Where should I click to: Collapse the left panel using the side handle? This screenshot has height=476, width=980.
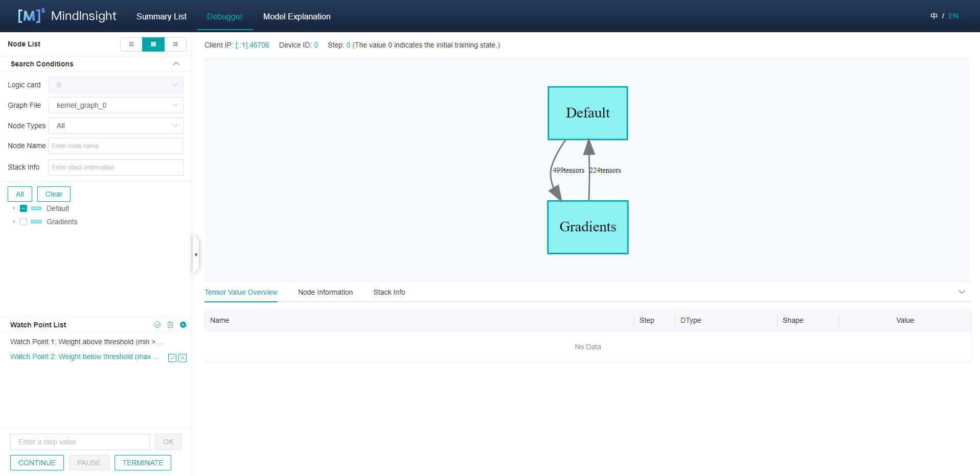pyautogui.click(x=196, y=254)
